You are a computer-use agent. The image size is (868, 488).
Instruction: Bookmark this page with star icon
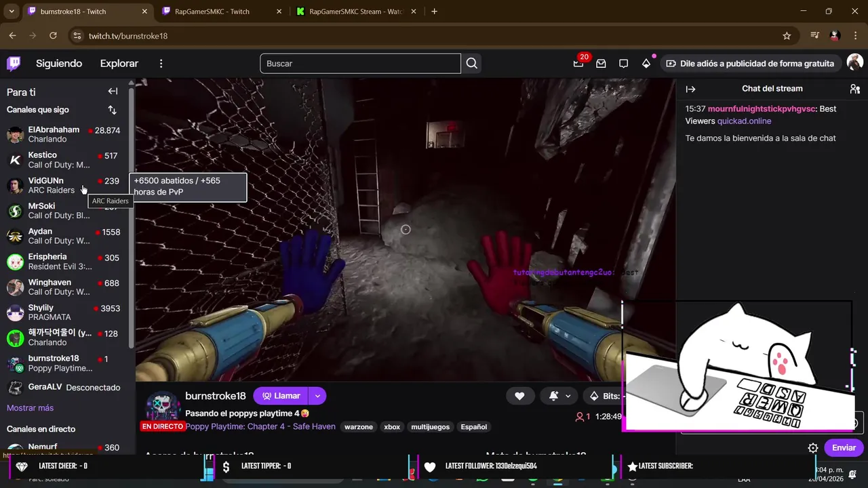click(x=787, y=36)
